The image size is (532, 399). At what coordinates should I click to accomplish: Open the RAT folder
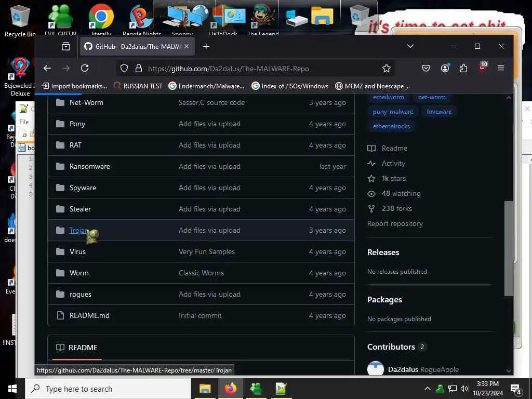75,145
